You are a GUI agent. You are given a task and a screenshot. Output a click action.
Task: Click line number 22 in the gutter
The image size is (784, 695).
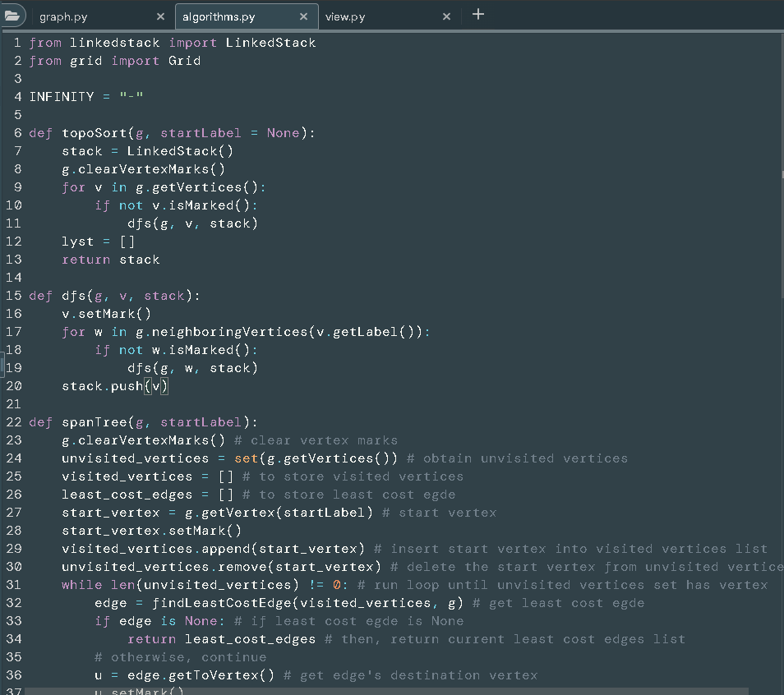pyautogui.click(x=14, y=421)
